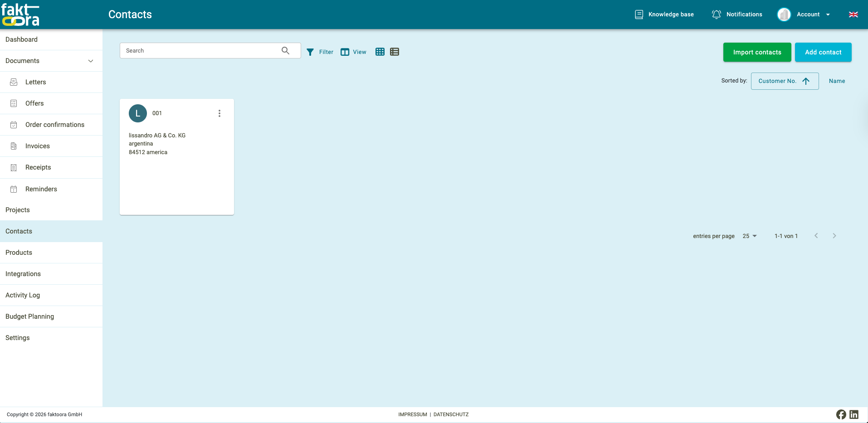This screenshot has height=423, width=868.
Task: Open the Products sidebar item
Action: click(x=19, y=253)
